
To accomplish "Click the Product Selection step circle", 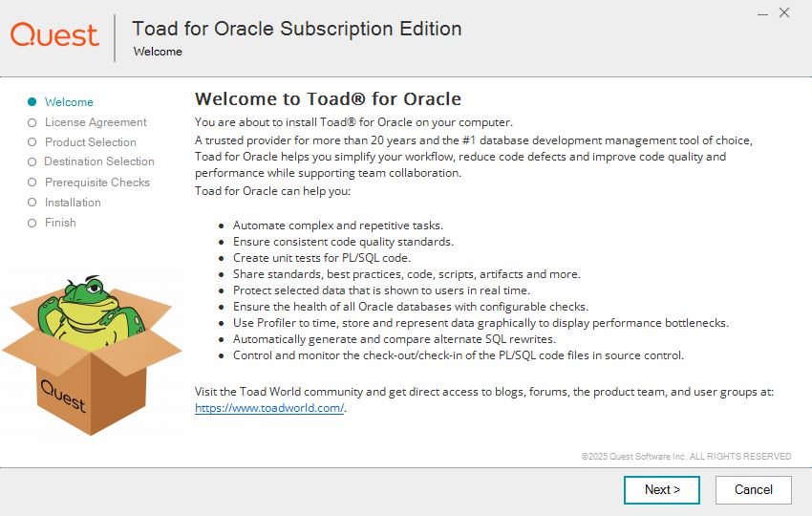I will pos(32,142).
